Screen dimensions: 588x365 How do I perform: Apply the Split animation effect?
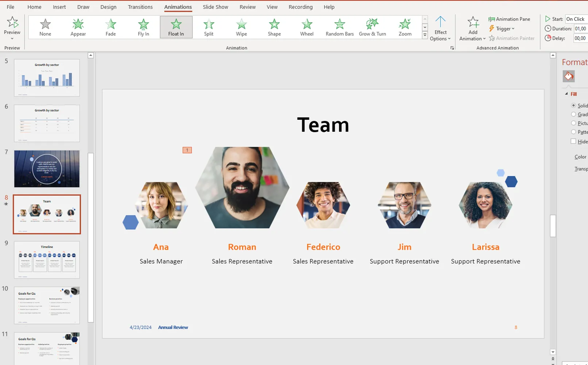[x=209, y=27]
